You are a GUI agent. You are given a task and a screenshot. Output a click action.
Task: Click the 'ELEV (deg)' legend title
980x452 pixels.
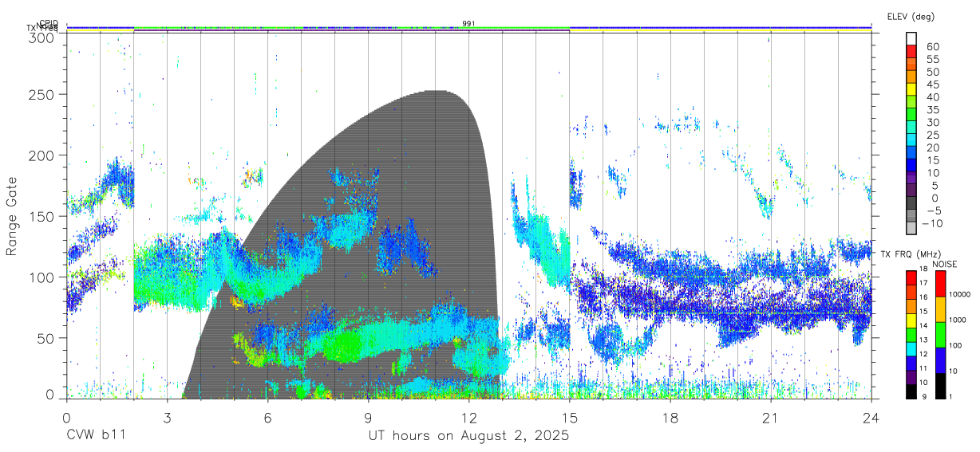[x=911, y=16]
